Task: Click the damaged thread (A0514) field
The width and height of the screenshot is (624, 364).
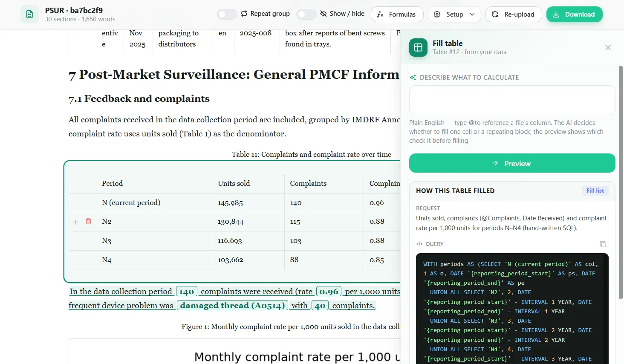Action: (x=232, y=306)
